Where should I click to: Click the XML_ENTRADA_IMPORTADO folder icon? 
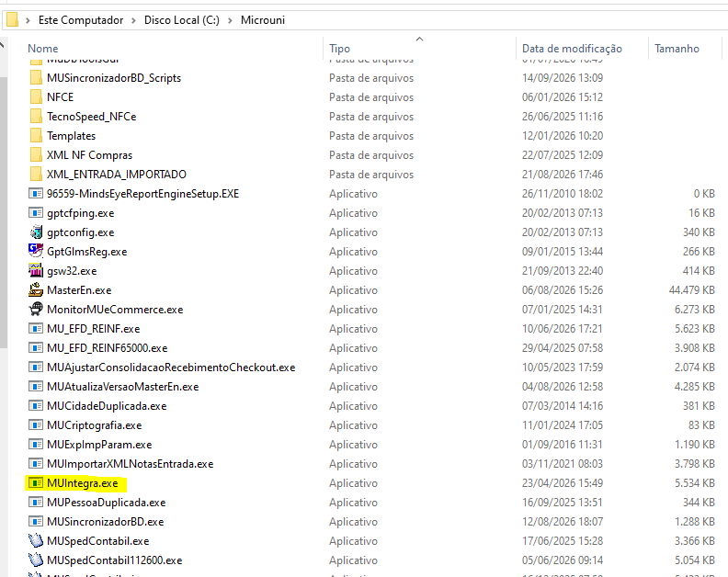point(36,174)
